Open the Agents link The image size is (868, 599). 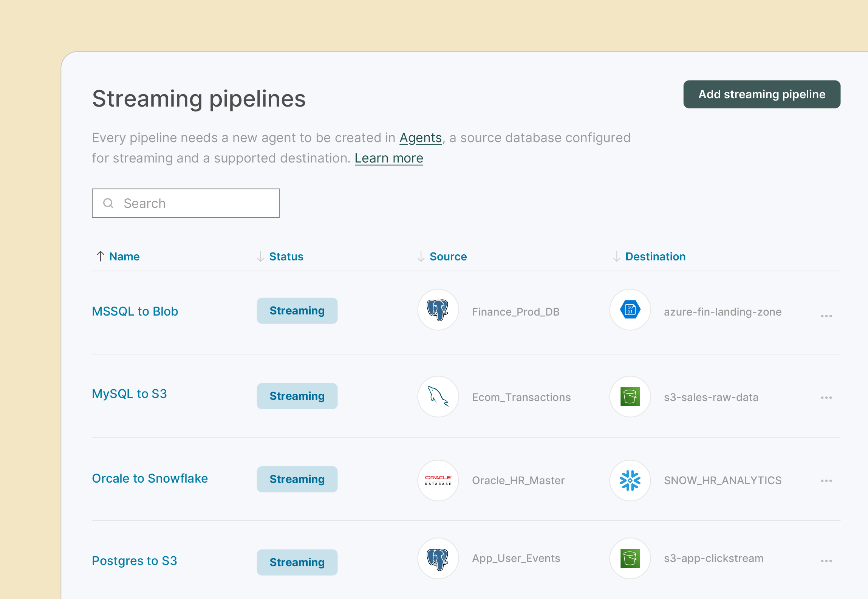click(421, 138)
